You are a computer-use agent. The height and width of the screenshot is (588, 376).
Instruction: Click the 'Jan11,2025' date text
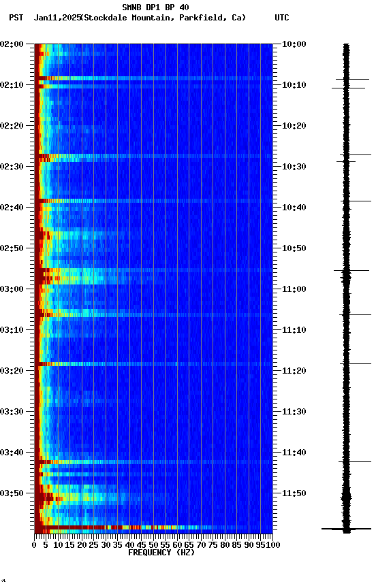click(57, 18)
